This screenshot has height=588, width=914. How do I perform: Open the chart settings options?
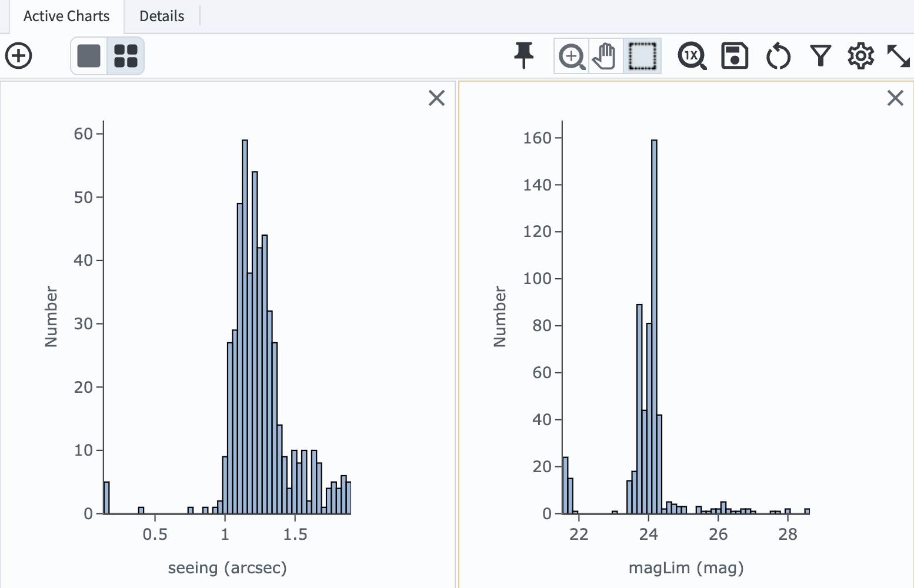[860, 55]
